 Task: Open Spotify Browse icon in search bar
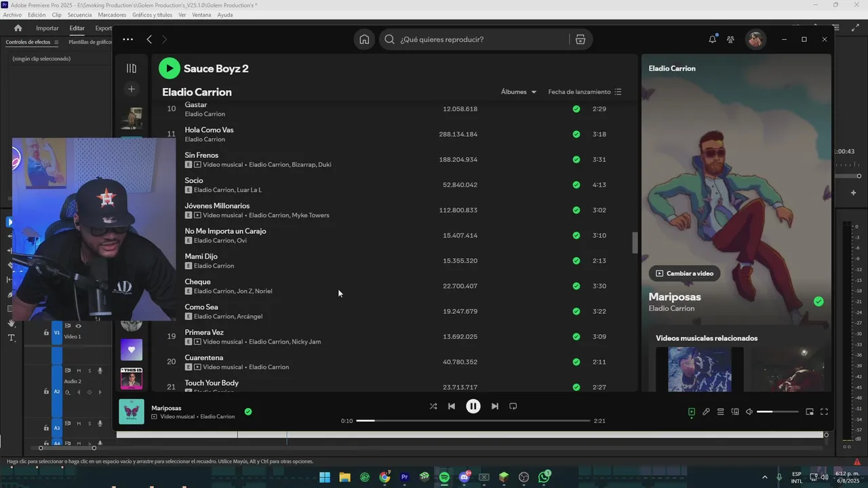point(580,39)
